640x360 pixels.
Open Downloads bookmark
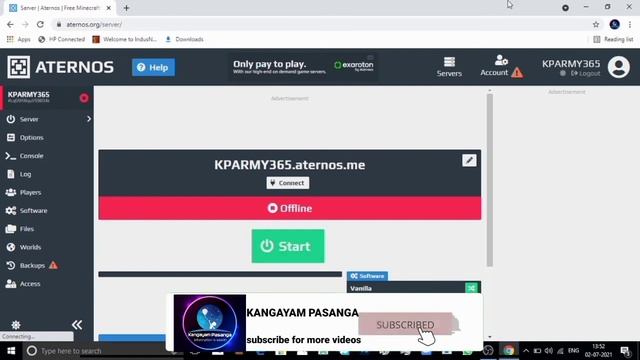[184, 39]
